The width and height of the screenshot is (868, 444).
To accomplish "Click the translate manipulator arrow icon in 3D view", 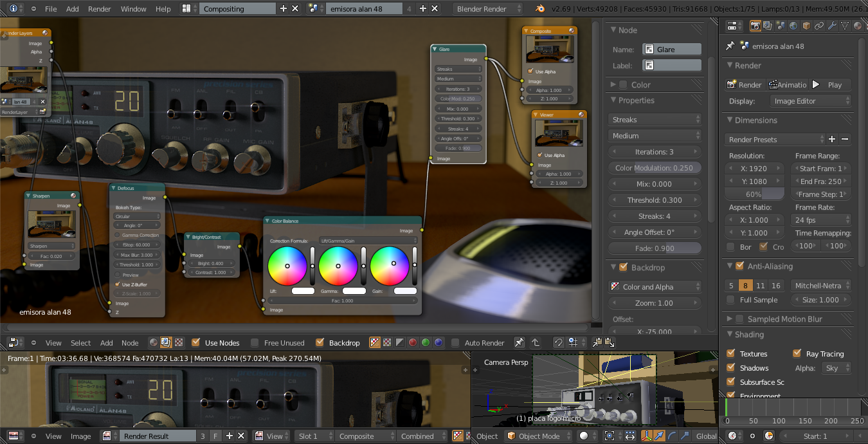I will click(660, 436).
